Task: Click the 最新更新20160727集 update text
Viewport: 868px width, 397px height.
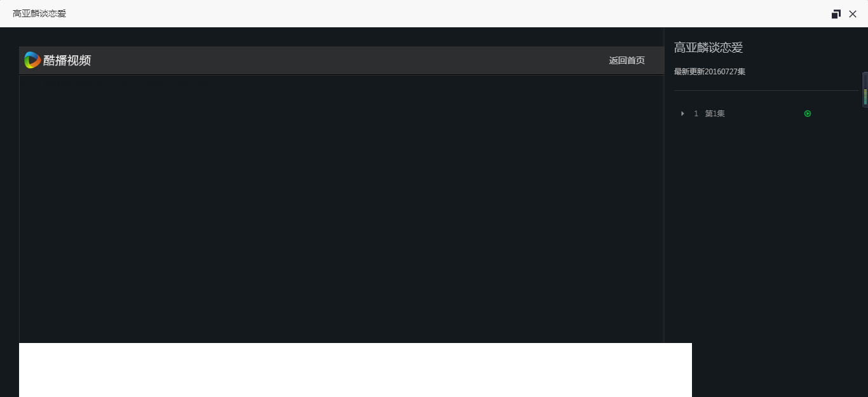Action: click(710, 72)
